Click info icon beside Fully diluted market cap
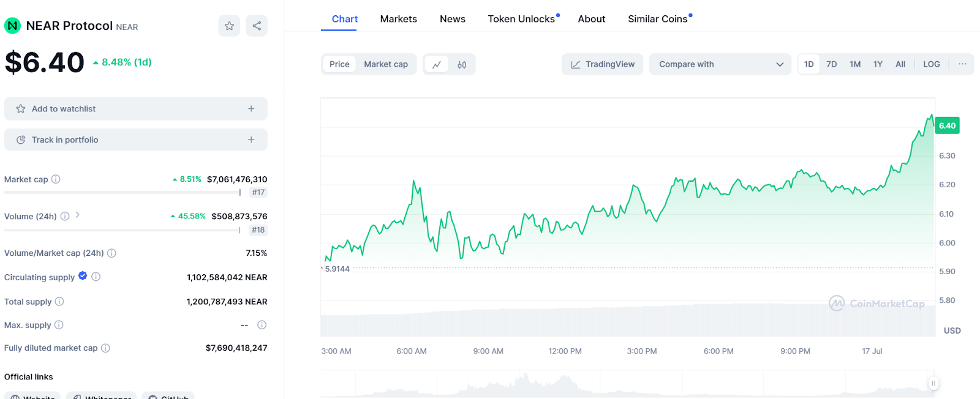The height and width of the screenshot is (399, 980). tap(105, 348)
